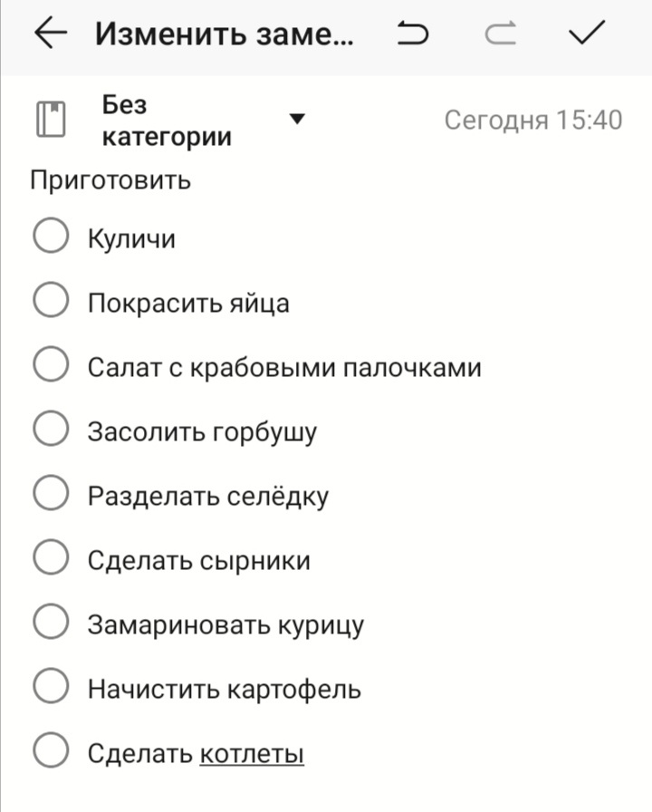The height and width of the screenshot is (812, 652).
Task: Mark 'Покрасить яйца' as done
Action: coord(51,302)
